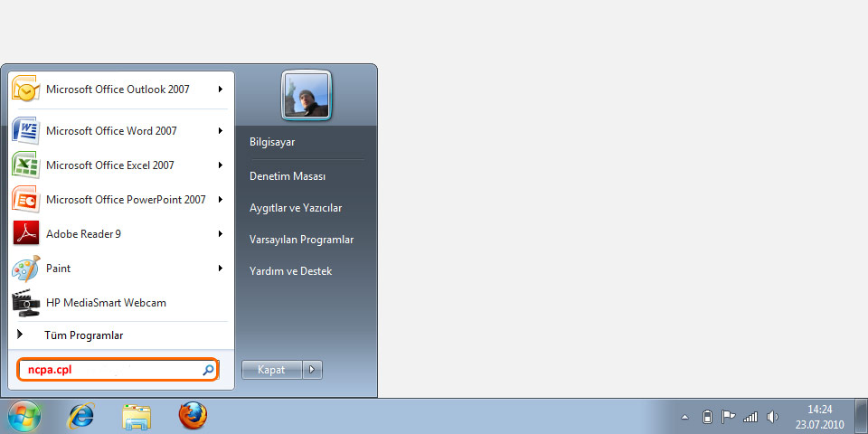
Task: Launch Microsoft Office Outlook 2007 label
Action: tap(118, 90)
